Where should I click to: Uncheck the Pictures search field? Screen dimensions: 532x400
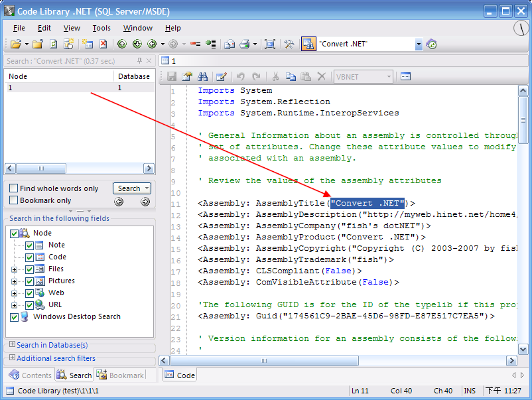[29, 281]
